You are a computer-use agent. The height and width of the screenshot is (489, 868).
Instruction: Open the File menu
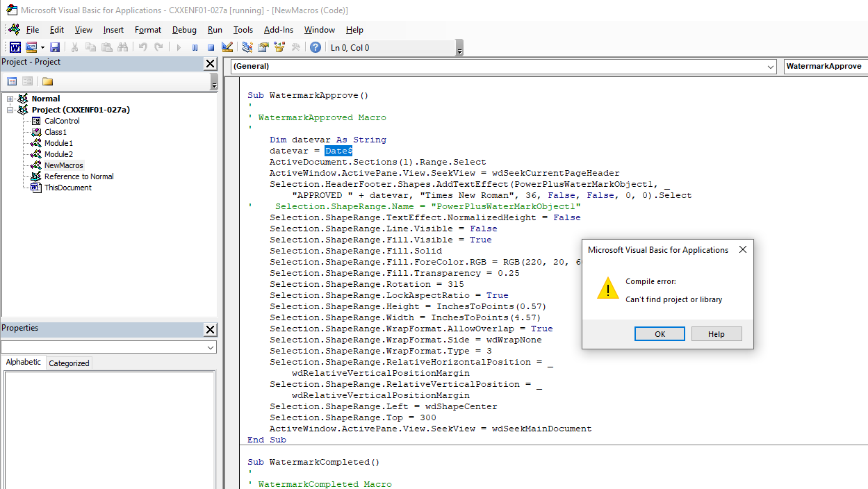point(33,30)
